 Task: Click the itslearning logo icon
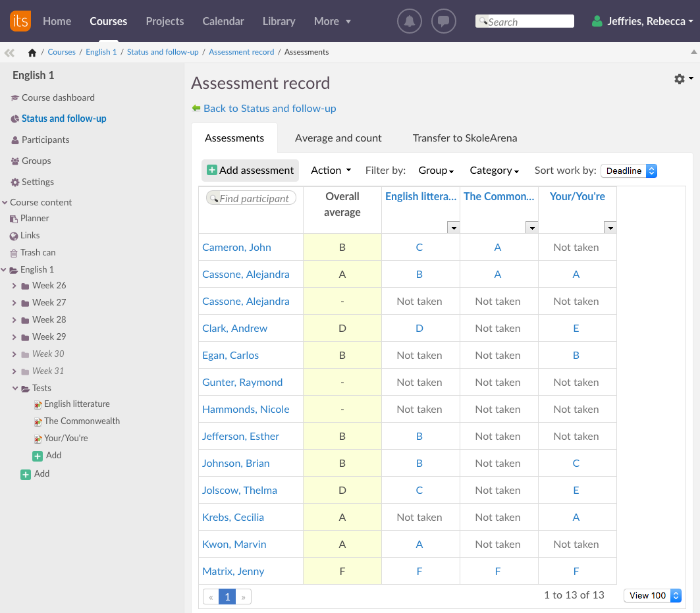click(x=20, y=21)
